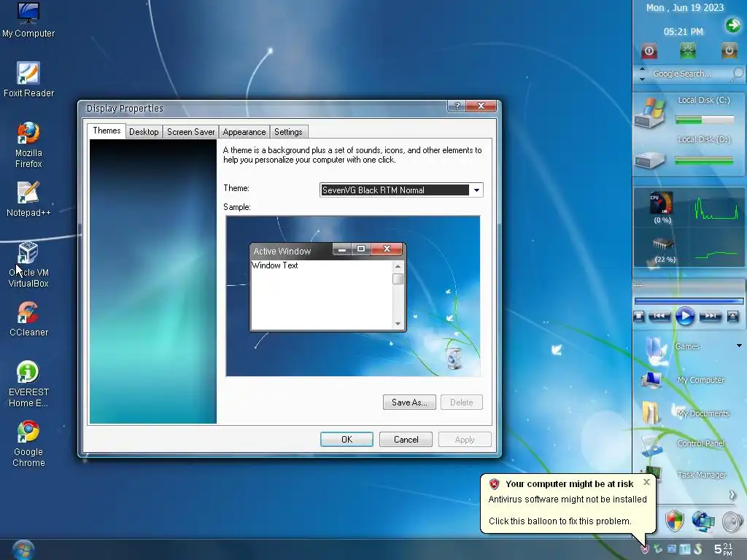Click the search engine switcher arrows
Image resolution: width=747 pixels, height=560 pixels.
coord(642,74)
